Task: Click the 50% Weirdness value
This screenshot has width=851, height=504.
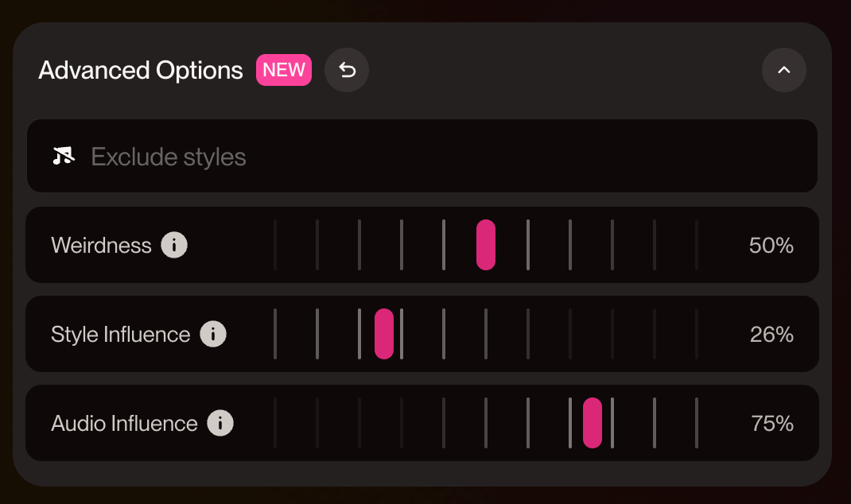Action: point(771,245)
